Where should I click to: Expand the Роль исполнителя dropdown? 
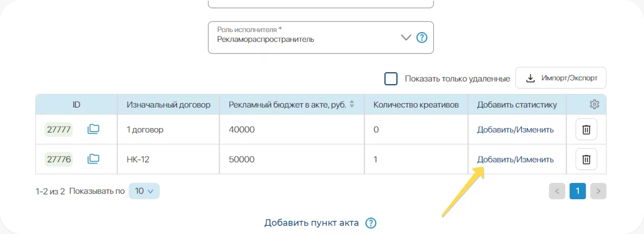406,38
